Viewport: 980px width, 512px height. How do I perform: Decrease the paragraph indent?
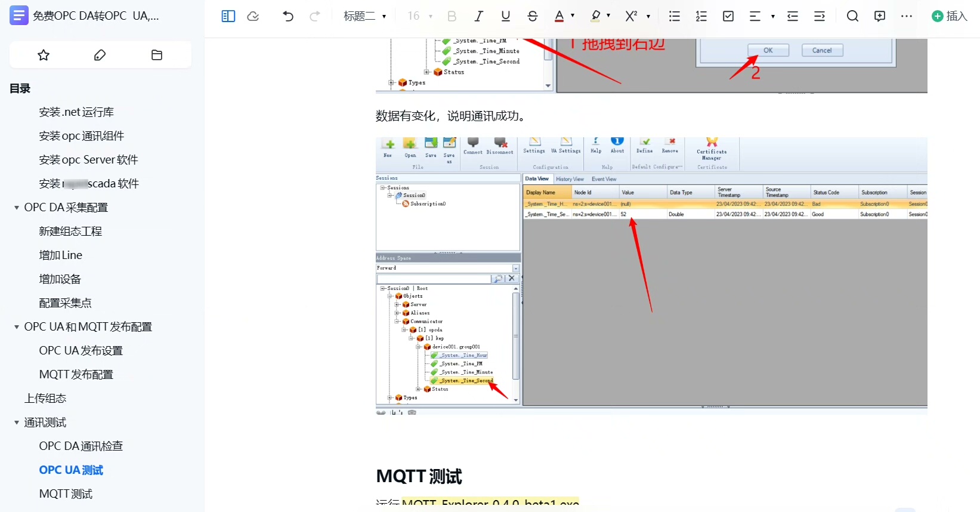point(793,16)
